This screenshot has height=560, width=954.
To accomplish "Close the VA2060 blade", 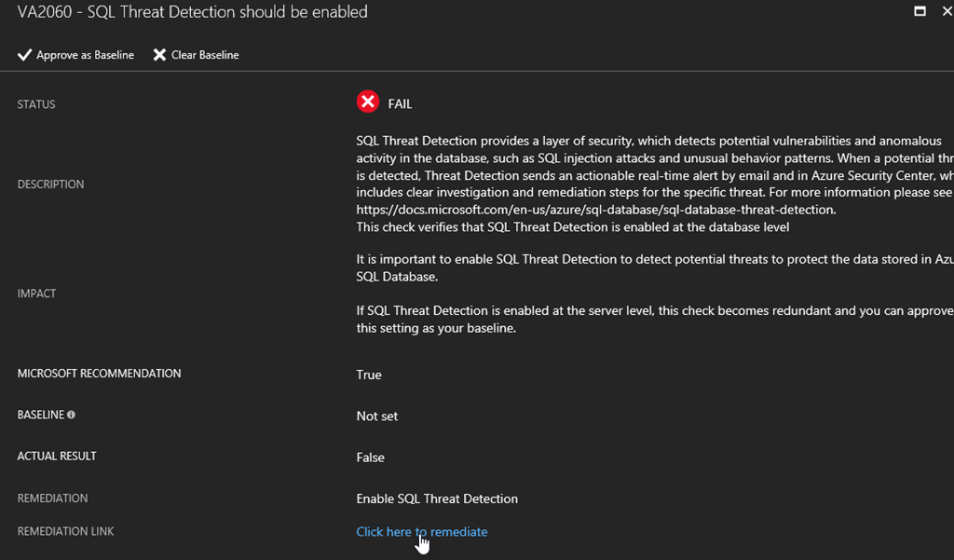I will point(946,12).
